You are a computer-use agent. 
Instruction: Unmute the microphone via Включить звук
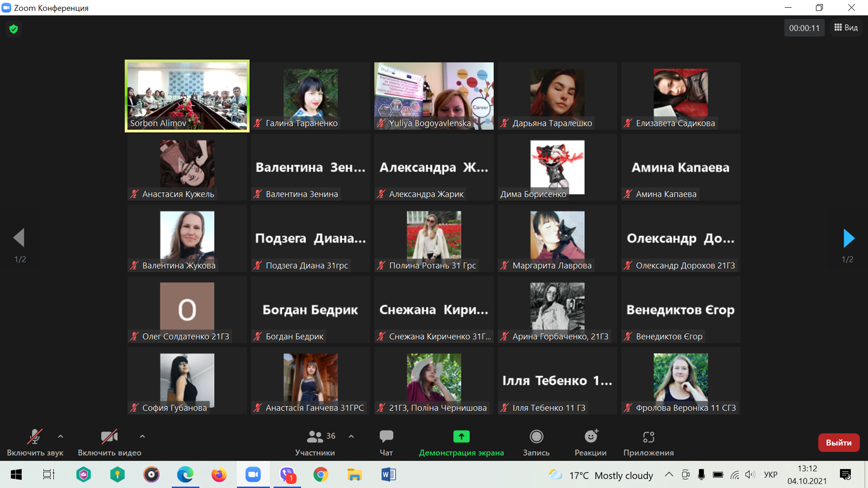tap(34, 437)
